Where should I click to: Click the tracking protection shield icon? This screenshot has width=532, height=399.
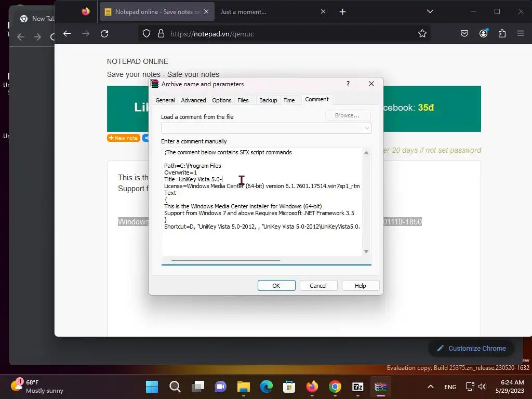(146, 34)
